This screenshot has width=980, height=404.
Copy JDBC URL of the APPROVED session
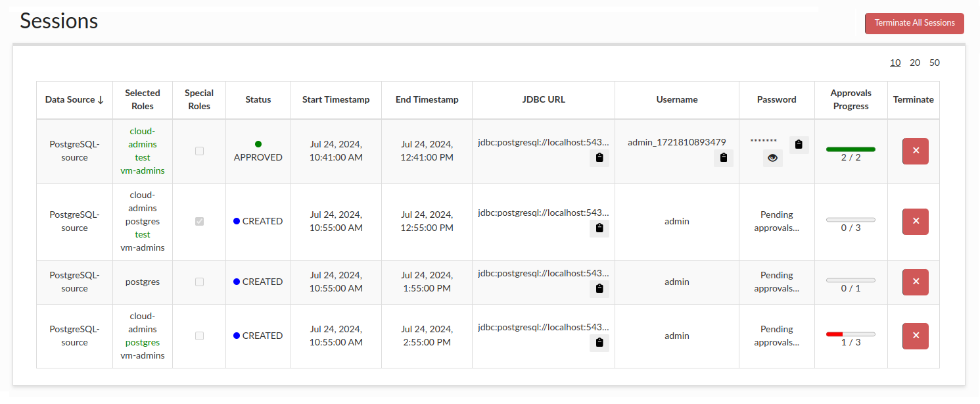click(x=599, y=158)
